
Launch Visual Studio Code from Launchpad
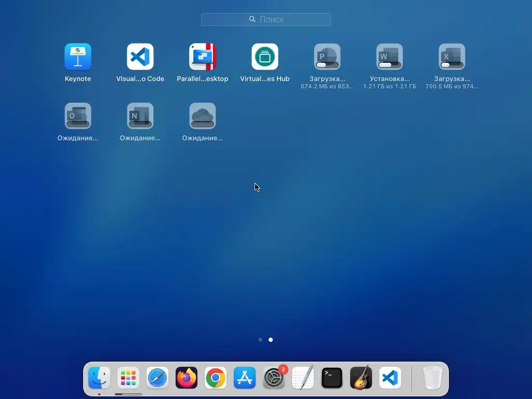[140, 56]
